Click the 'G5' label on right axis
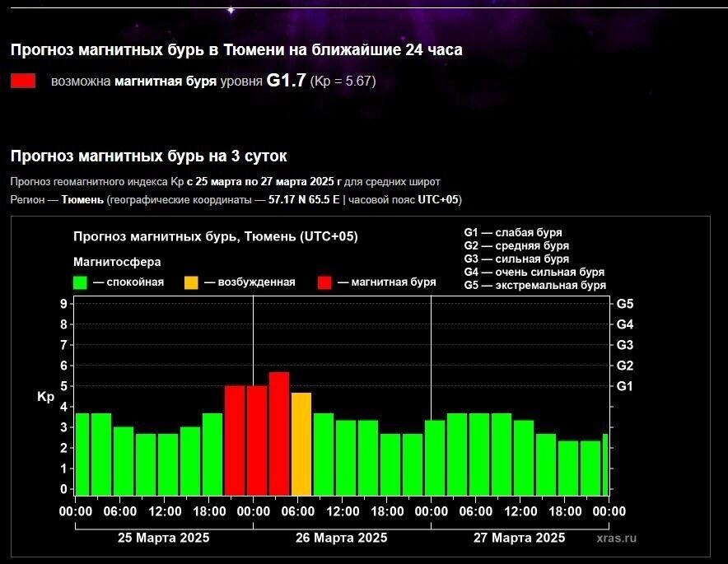 pyautogui.click(x=624, y=304)
